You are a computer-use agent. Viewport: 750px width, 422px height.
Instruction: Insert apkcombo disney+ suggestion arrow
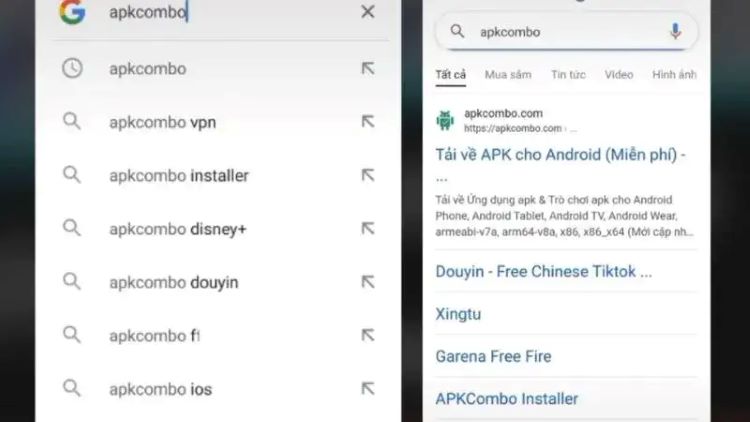pyautogui.click(x=367, y=229)
